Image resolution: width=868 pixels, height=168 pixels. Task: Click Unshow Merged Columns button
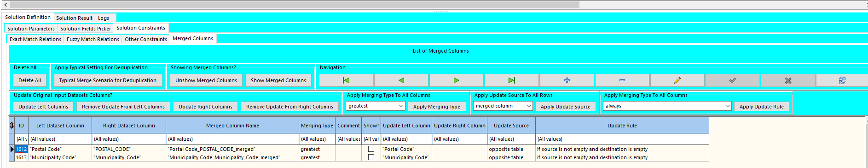point(206,80)
